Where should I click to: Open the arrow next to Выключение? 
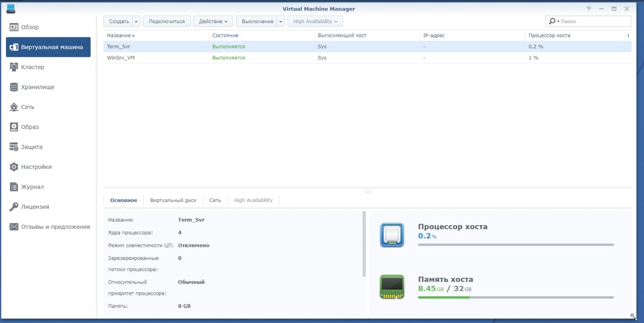click(x=281, y=22)
